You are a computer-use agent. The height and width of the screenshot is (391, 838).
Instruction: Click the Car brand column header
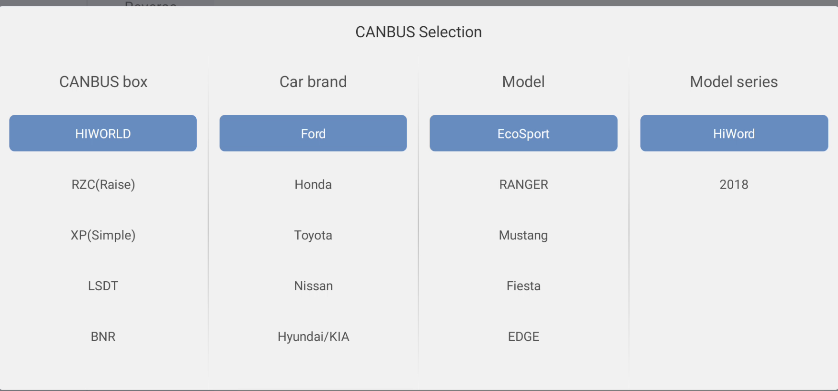click(x=313, y=82)
